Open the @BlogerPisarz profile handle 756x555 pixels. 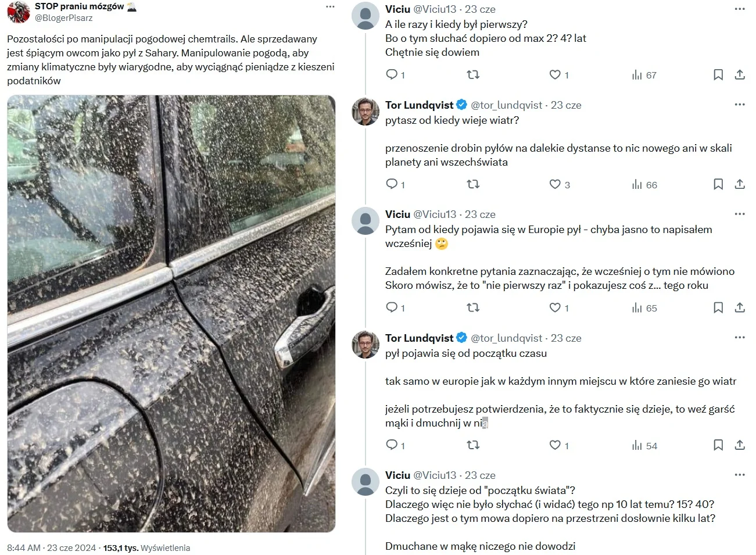click(63, 18)
